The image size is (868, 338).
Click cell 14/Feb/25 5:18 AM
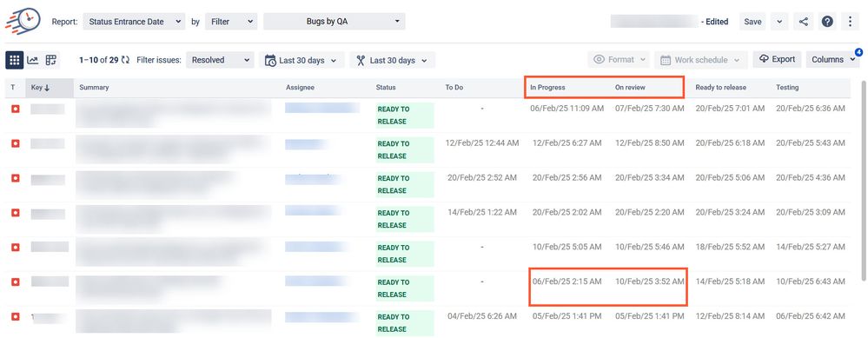730,281
